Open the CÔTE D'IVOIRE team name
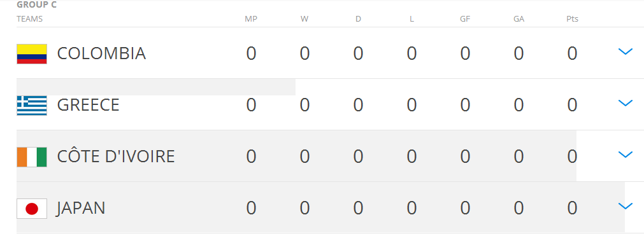The width and height of the screenshot is (644, 236). pyautogui.click(x=116, y=156)
